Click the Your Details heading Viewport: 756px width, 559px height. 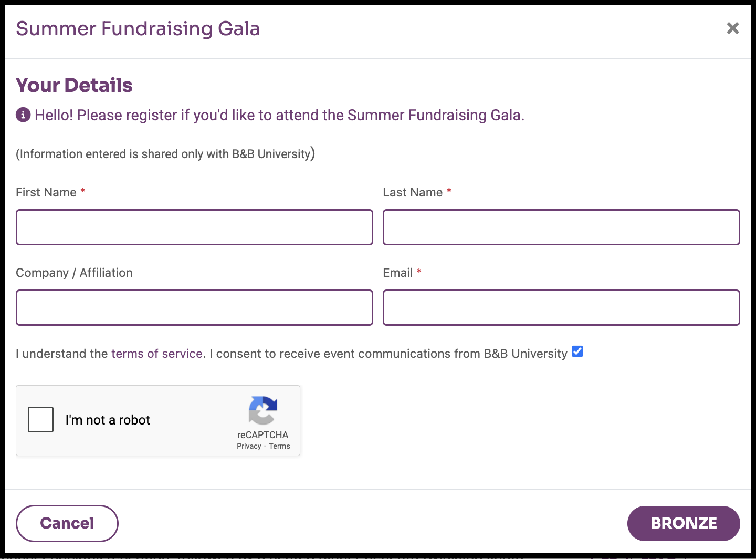[74, 85]
